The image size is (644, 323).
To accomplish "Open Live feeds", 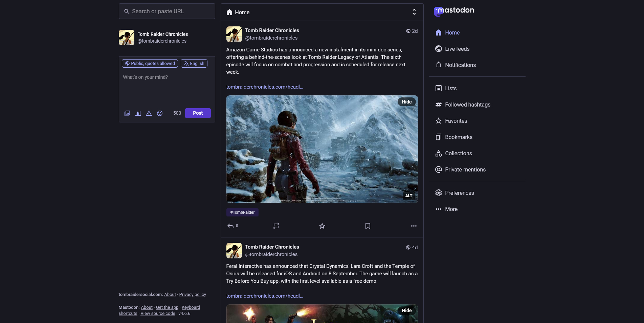I will pyautogui.click(x=452, y=49).
